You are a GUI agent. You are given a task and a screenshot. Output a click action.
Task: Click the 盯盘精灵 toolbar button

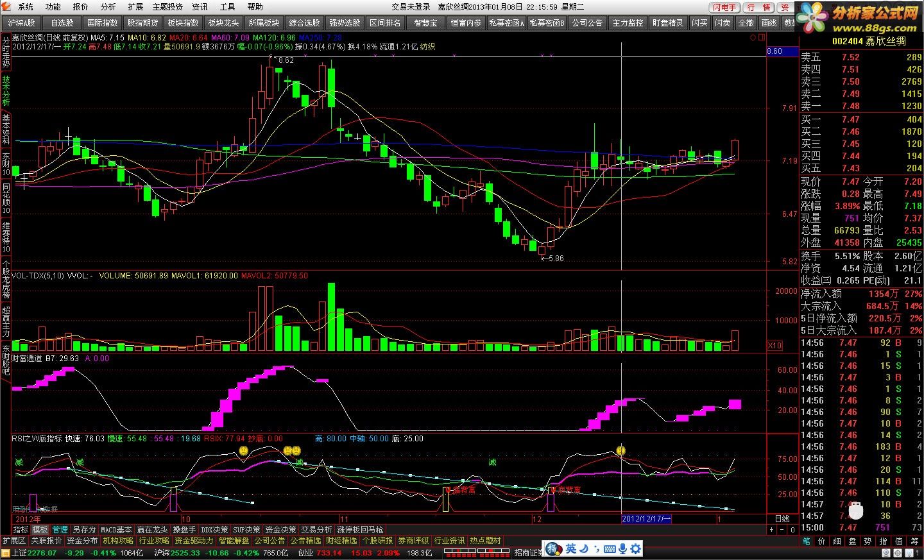668,23
